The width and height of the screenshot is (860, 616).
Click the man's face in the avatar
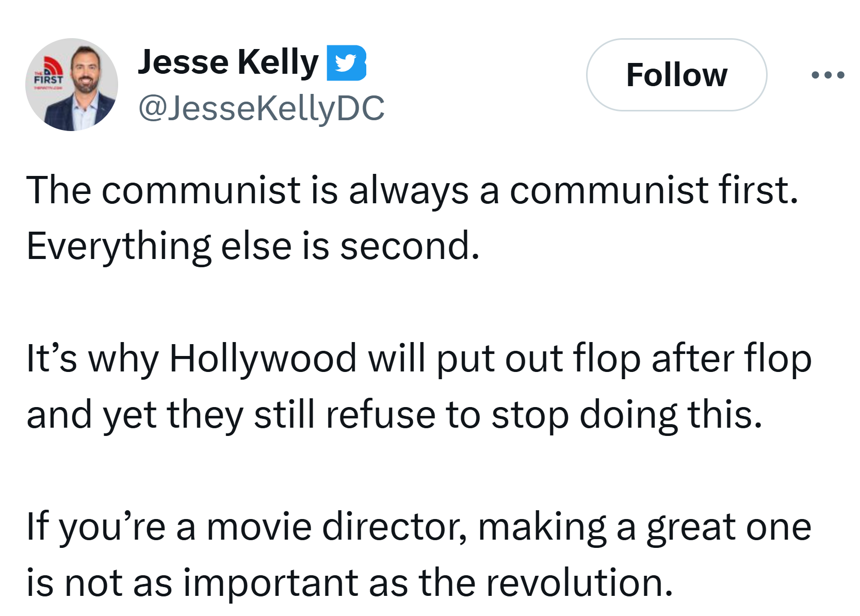click(x=85, y=69)
